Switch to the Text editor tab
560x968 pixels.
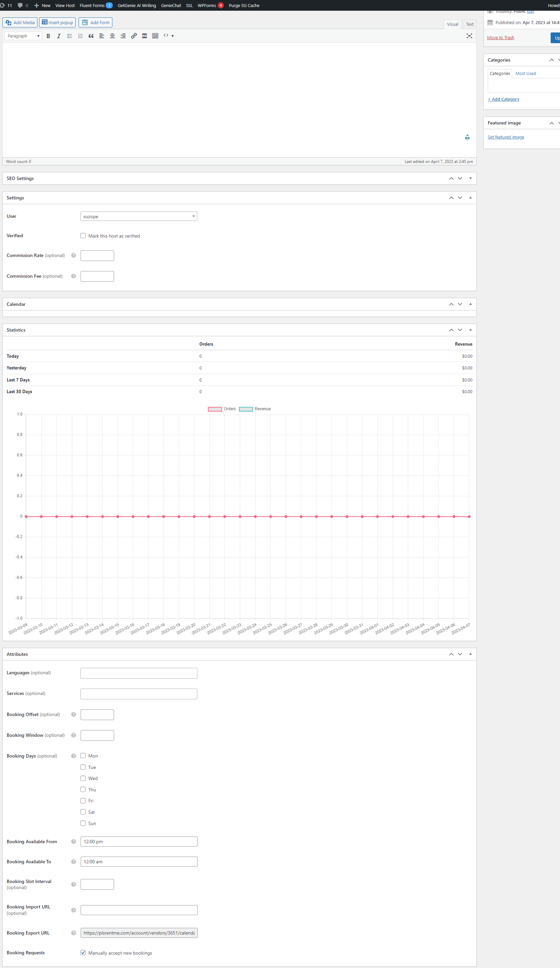pyautogui.click(x=470, y=24)
